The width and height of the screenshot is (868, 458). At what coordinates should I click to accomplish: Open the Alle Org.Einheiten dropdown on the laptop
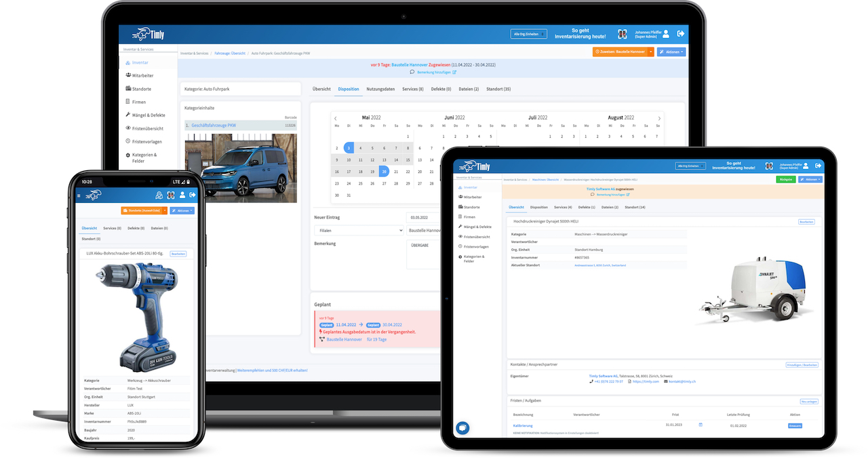click(x=528, y=34)
